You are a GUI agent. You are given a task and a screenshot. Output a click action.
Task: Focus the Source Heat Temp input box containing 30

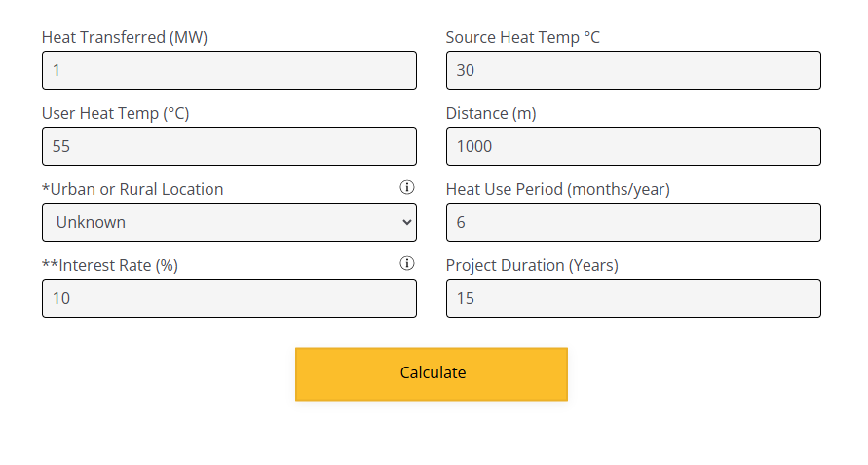pos(633,70)
